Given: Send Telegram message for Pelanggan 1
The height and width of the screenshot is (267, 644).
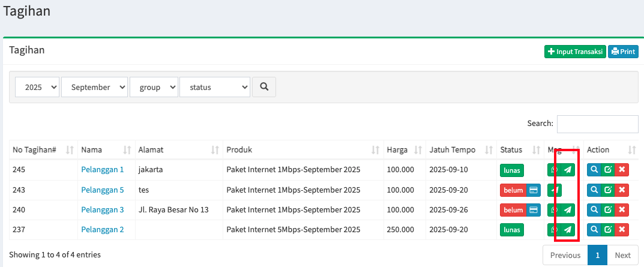Looking at the screenshot, I should tap(567, 170).
